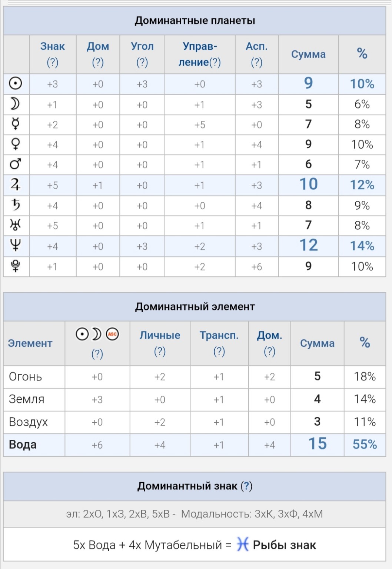Click the red ASC circle icon
Image resolution: width=392 pixels, height=569 pixels.
pos(112,334)
